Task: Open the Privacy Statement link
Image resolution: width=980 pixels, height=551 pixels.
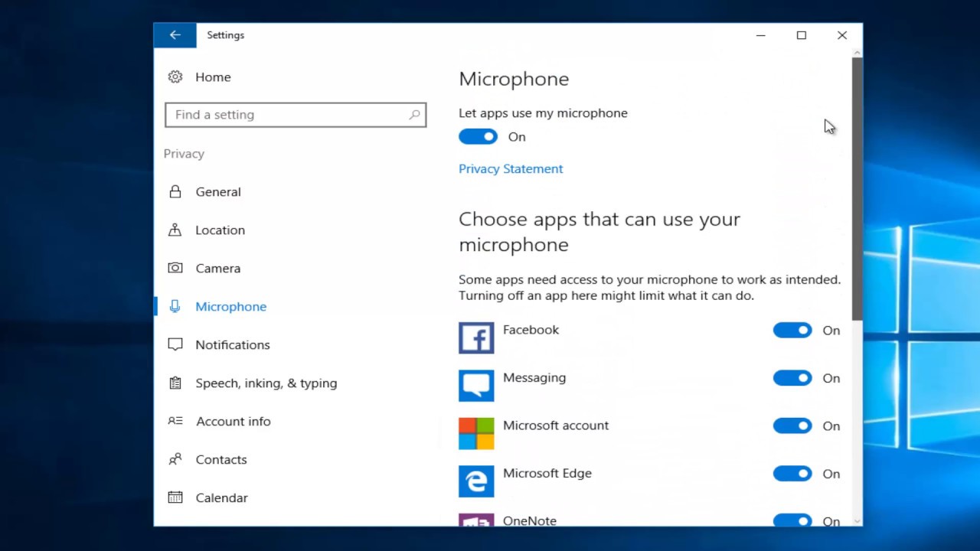Action: tap(511, 169)
